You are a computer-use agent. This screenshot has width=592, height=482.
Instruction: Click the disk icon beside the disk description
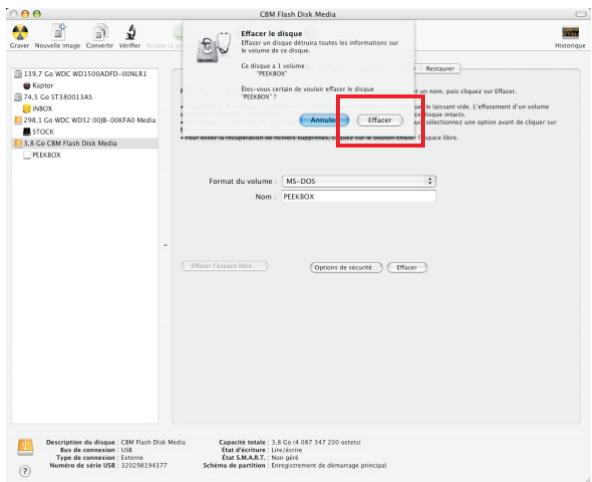(x=25, y=447)
